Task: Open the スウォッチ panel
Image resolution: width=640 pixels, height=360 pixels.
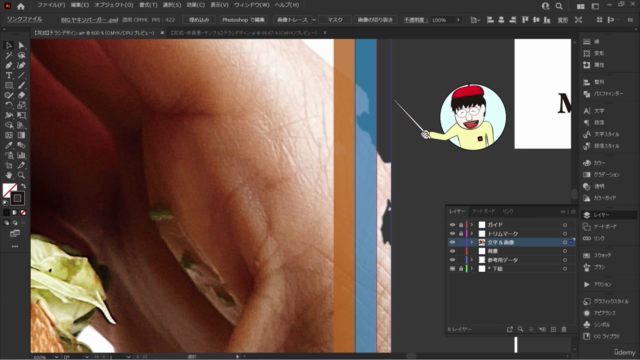Action: point(597,256)
